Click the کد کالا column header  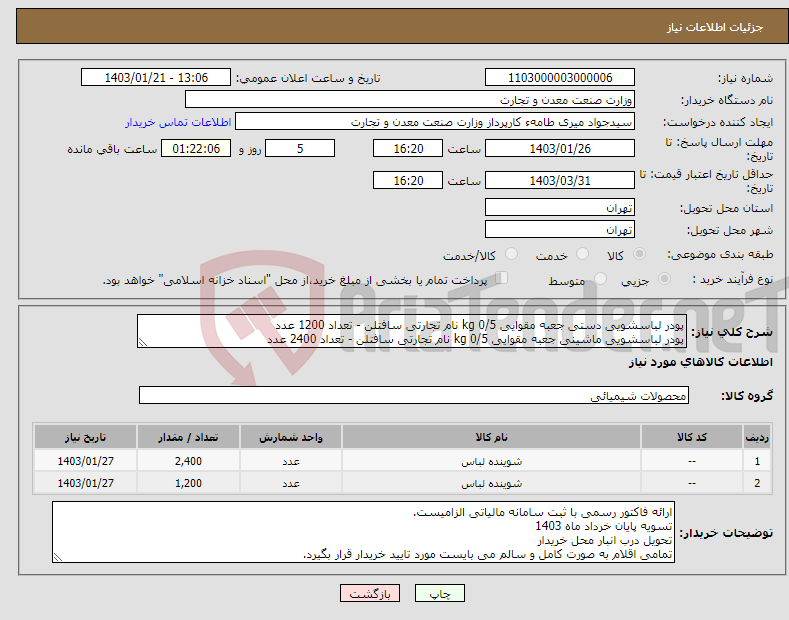(692, 437)
